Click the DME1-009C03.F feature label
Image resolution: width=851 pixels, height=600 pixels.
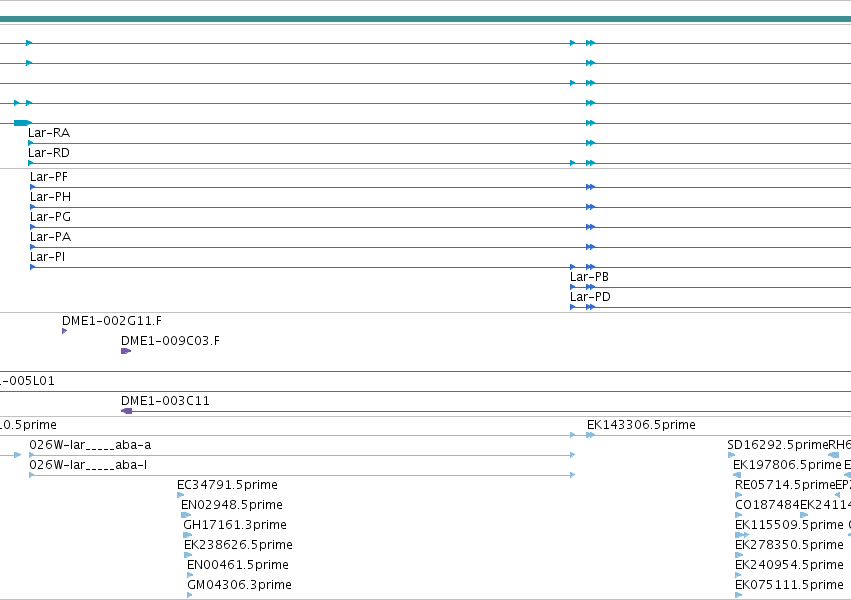pos(170,341)
